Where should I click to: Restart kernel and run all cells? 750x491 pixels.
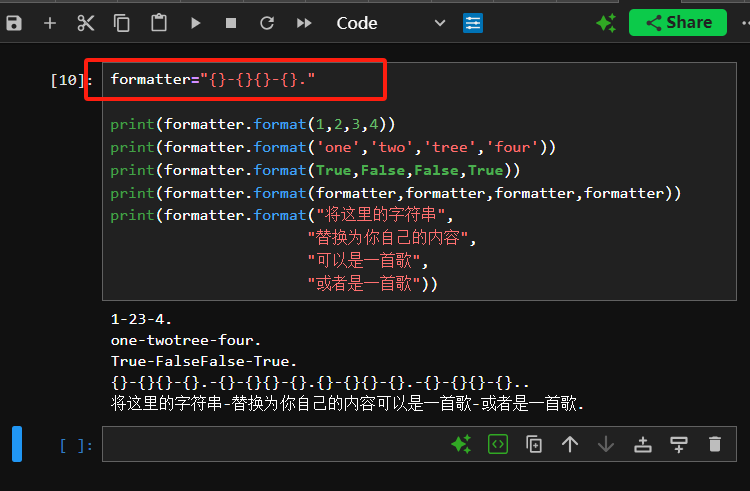tap(304, 22)
